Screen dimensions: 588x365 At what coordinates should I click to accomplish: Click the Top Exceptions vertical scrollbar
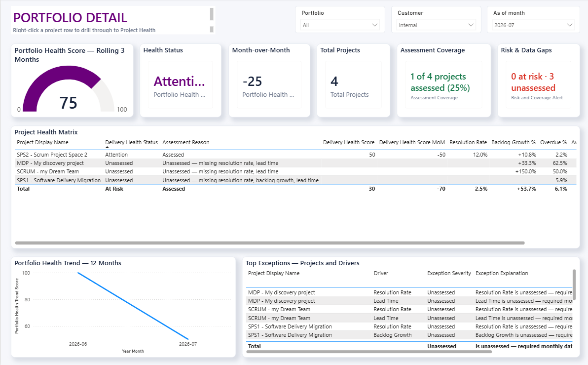click(574, 284)
